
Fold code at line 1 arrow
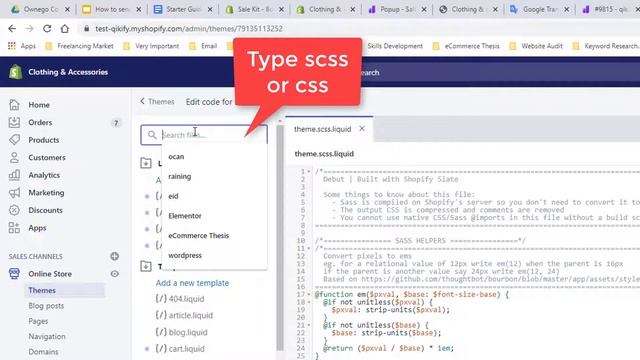(309, 171)
